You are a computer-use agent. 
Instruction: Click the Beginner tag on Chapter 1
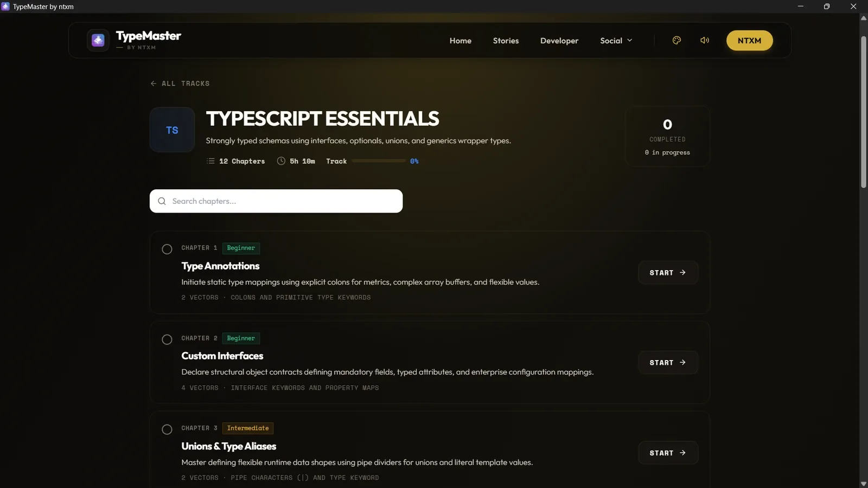(241, 248)
